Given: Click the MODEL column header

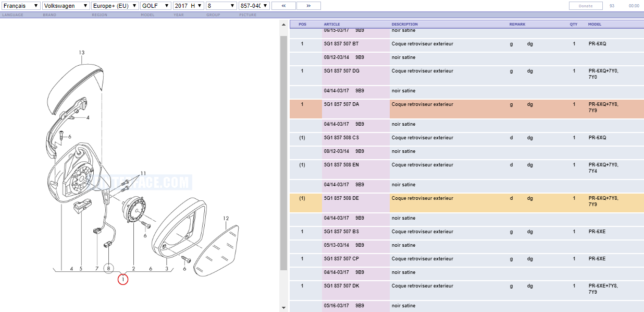Looking at the screenshot, I should point(595,25).
